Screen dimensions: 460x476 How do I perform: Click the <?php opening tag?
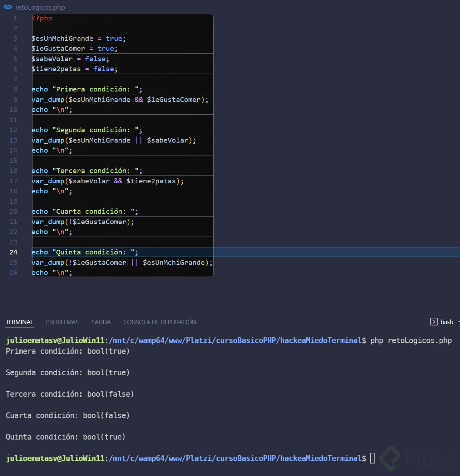42,18
